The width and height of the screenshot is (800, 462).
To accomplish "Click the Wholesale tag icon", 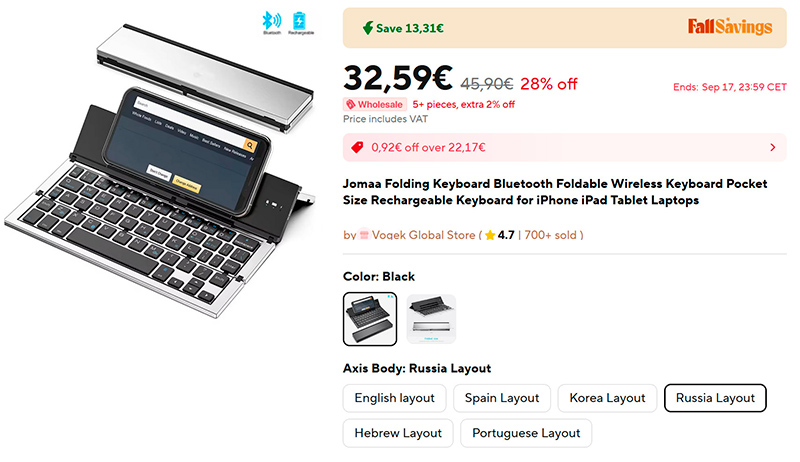I will (x=351, y=105).
